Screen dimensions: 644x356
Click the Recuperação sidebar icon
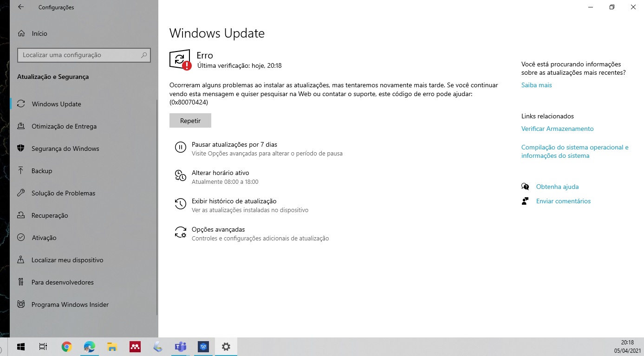(x=21, y=215)
